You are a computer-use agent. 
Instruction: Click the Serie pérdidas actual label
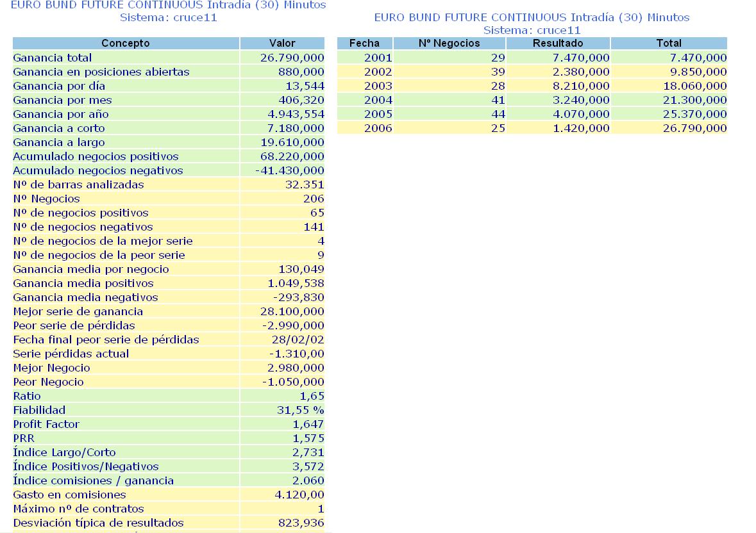(x=71, y=354)
